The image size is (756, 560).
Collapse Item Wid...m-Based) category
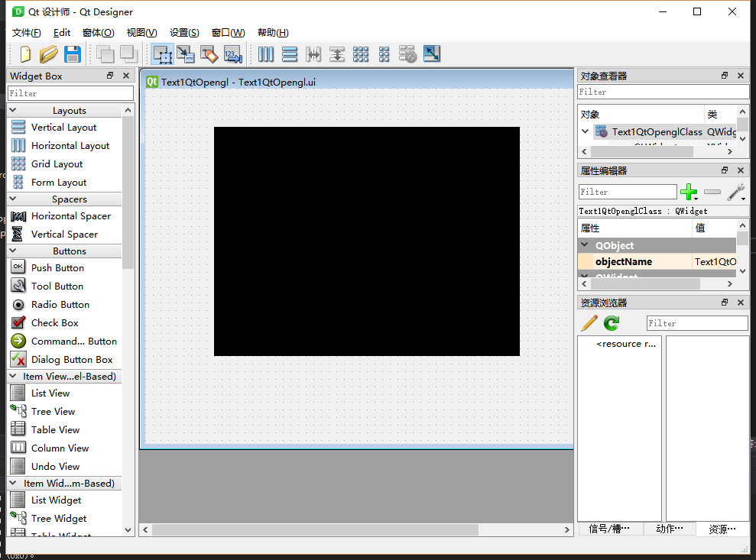(13, 483)
